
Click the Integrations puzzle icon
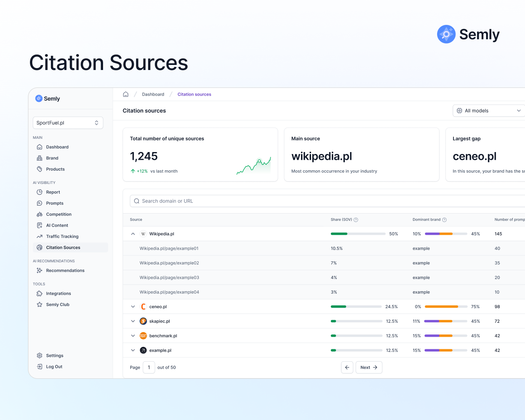pos(39,294)
